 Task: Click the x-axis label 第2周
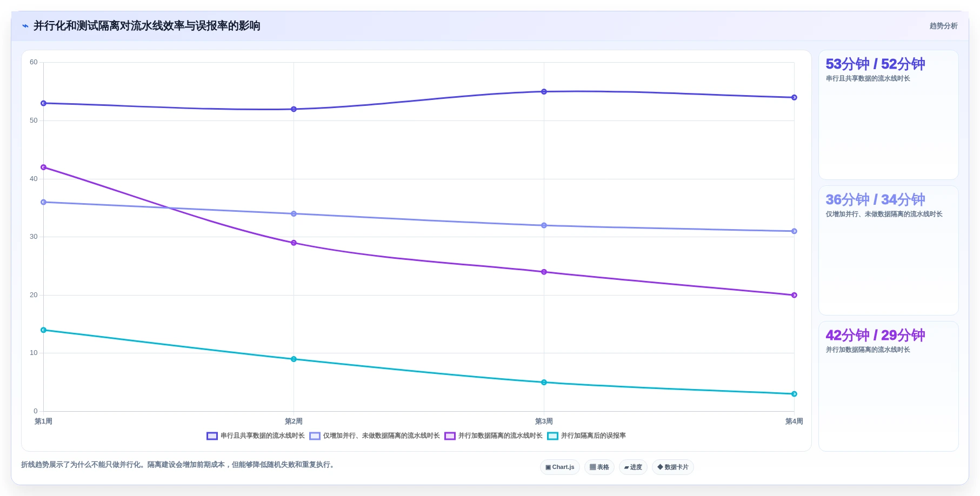click(294, 421)
